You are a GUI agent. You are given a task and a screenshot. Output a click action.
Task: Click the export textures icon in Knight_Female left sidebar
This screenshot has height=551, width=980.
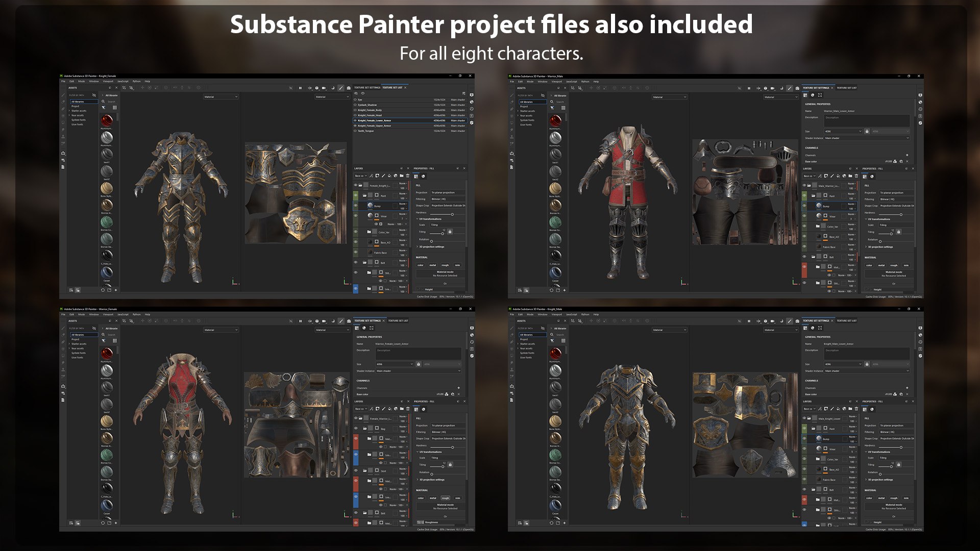(63, 153)
